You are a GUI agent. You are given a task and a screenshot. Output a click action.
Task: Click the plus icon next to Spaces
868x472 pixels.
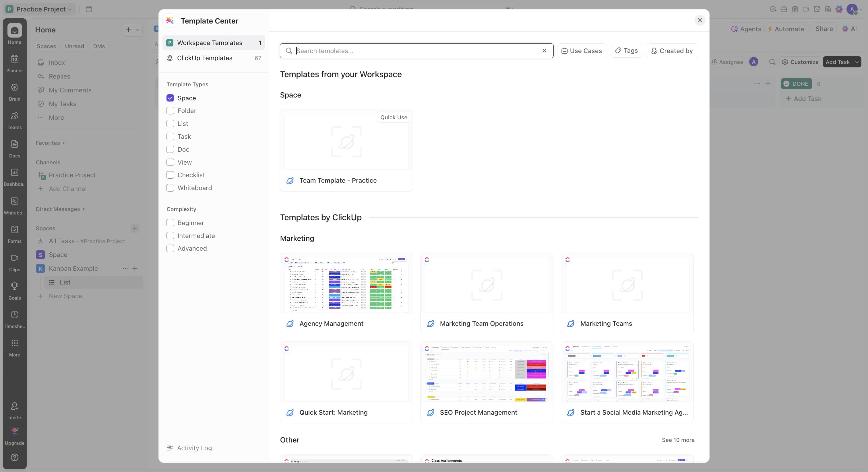coord(135,228)
